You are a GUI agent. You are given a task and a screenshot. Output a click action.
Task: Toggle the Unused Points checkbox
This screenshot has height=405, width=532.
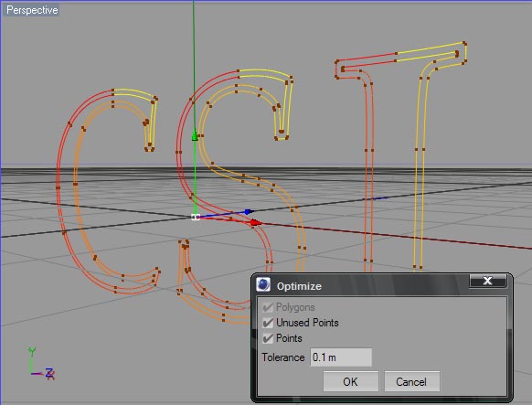[268, 323]
